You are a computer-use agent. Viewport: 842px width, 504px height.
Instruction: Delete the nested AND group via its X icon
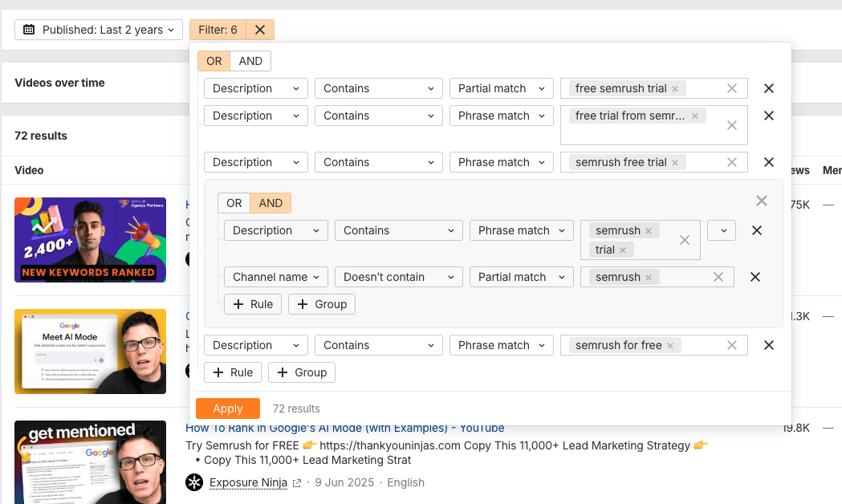coord(761,201)
